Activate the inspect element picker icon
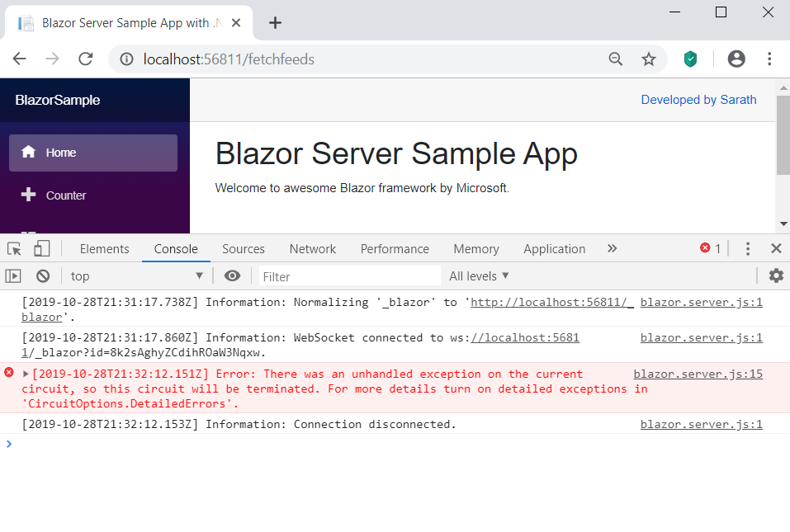 coord(14,248)
